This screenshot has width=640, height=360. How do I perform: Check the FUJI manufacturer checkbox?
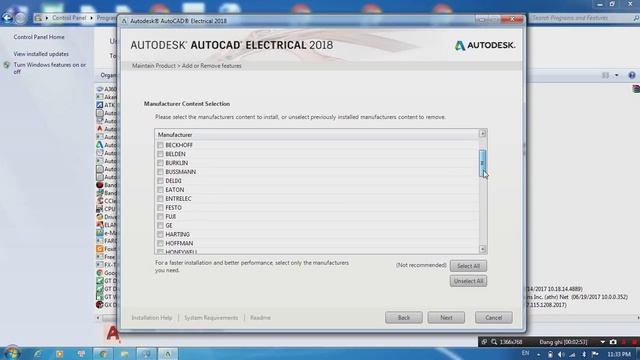(x=160, y=217)
